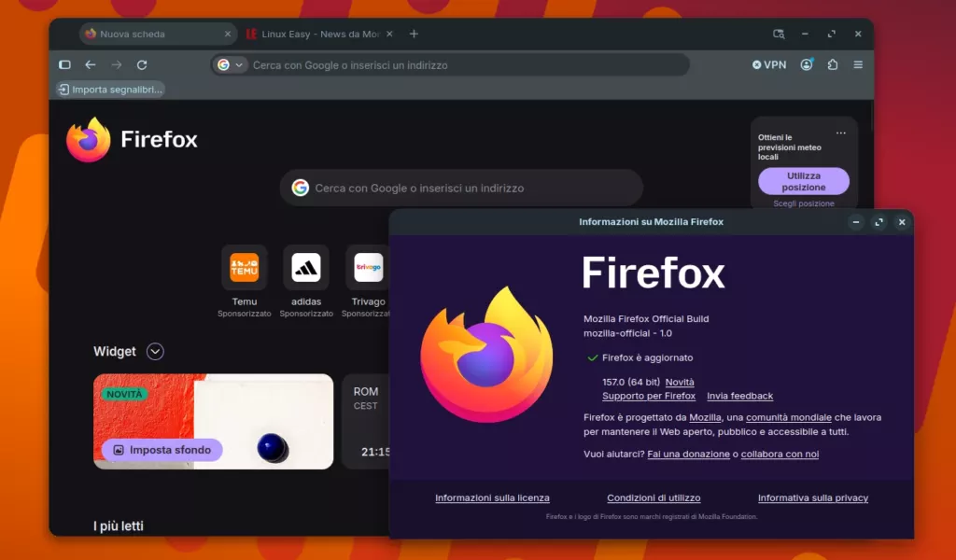Open the extensions puzzle icon
Screen dimensions: 956x560
coord(833,64)
